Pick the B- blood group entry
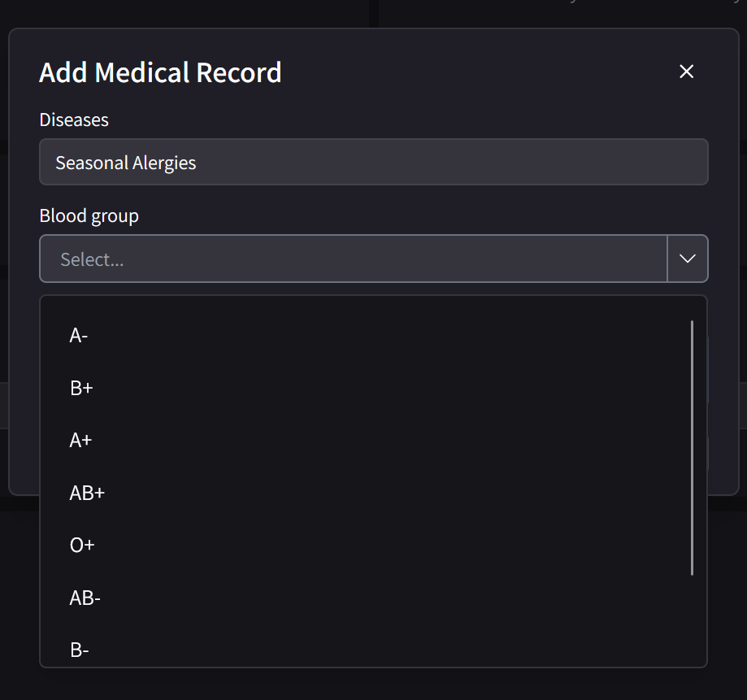747x700 pixels. tap(79, 650)
